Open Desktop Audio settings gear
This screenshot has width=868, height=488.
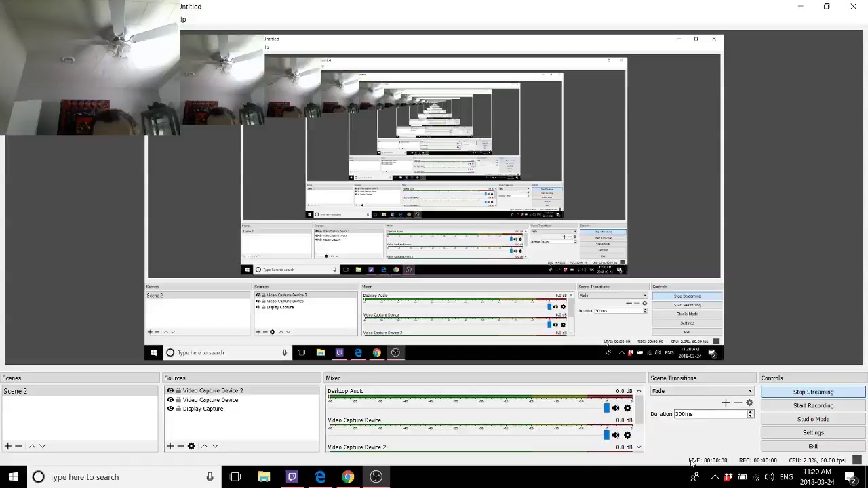coord(627,408)
